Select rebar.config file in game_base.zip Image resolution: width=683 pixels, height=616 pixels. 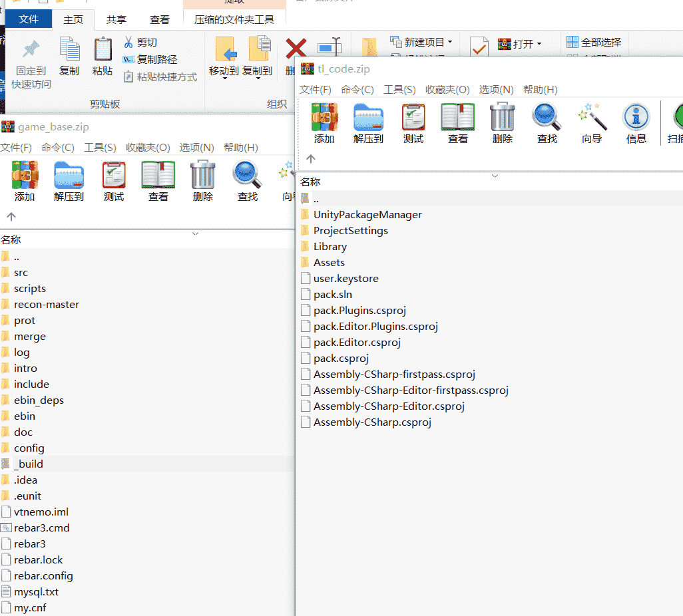(43, 575)
